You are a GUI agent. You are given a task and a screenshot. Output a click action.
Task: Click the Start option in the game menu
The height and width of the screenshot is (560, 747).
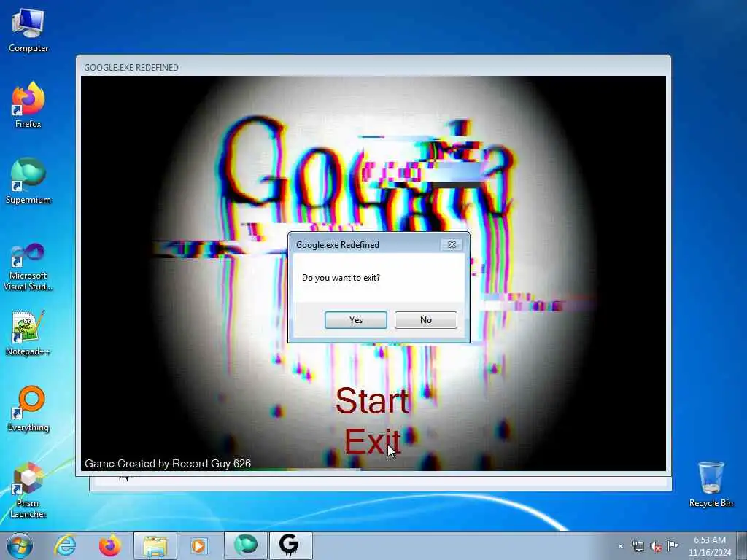(x=372, y=400)
